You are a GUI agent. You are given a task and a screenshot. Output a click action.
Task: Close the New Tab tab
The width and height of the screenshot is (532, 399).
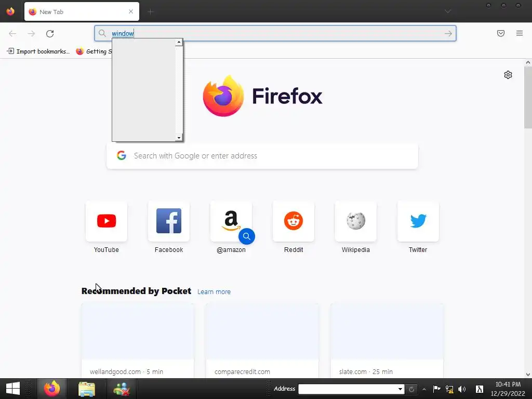[x=130, y=11]
